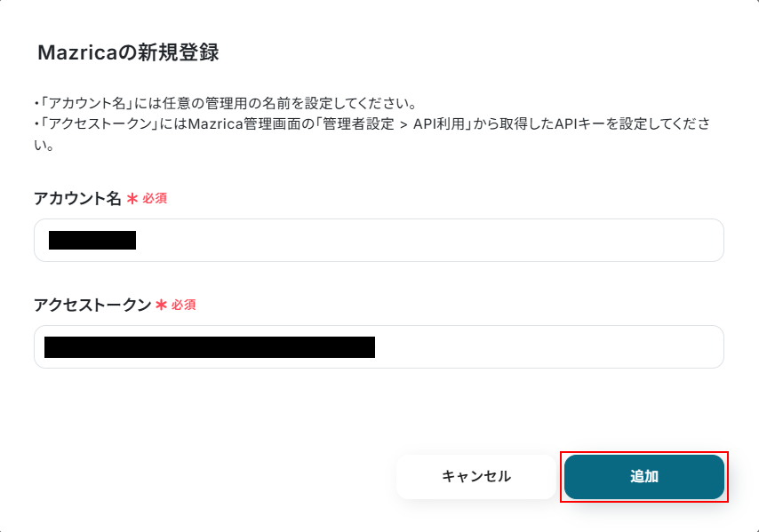Click the アカウント名 field label

click(76, 198)
